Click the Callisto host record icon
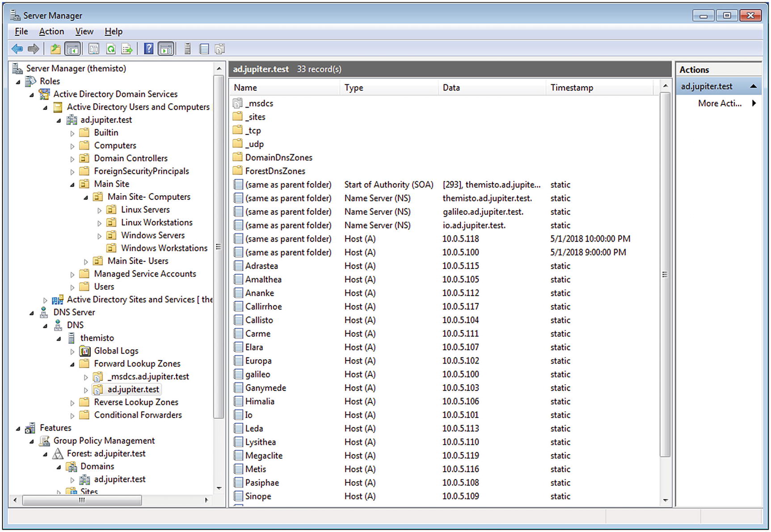This screenshot has height=532, width=771. coord(238,320)
